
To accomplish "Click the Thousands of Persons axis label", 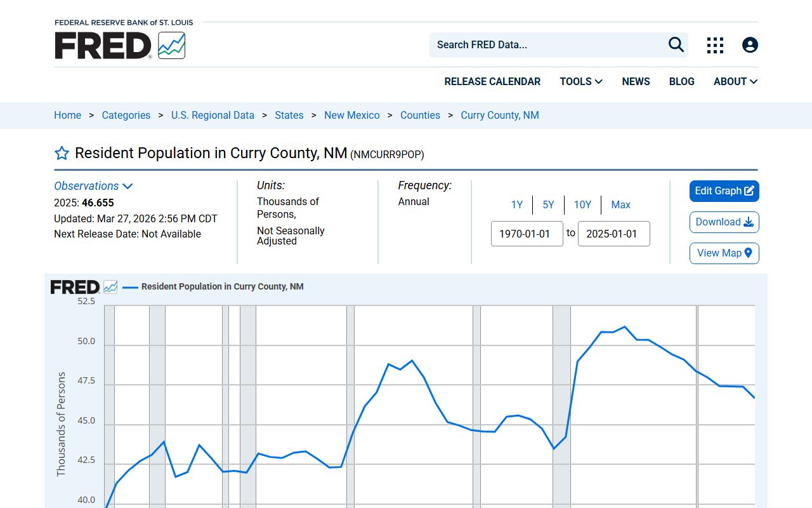I will click(x=62, y=424).
